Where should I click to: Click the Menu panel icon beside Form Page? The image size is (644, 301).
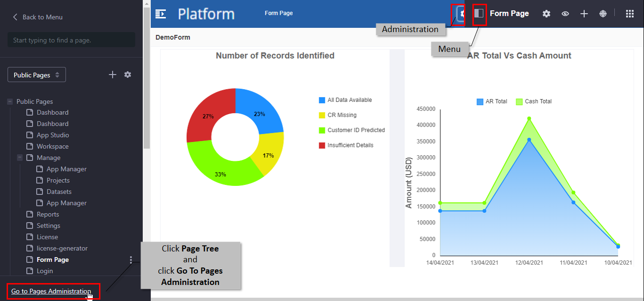tap(479, 13)
